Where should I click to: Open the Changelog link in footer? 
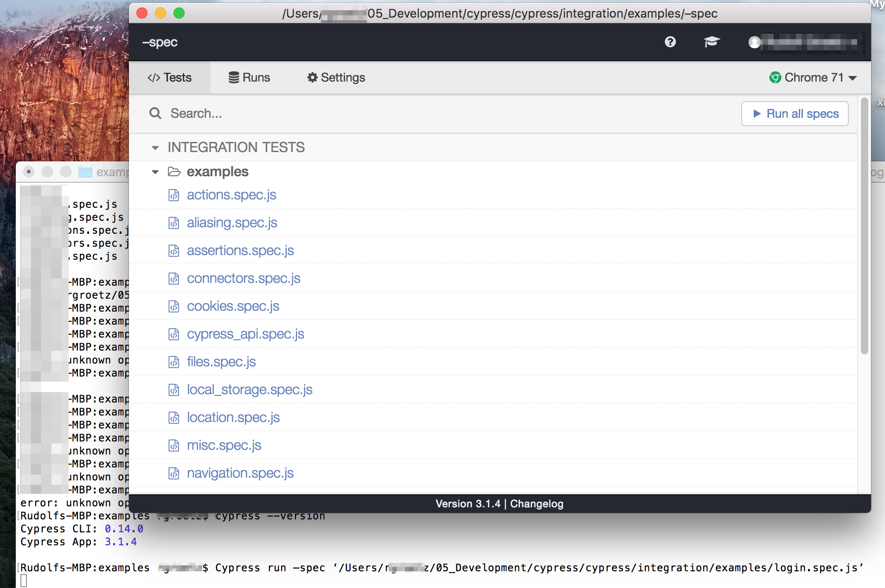[536, 504]
